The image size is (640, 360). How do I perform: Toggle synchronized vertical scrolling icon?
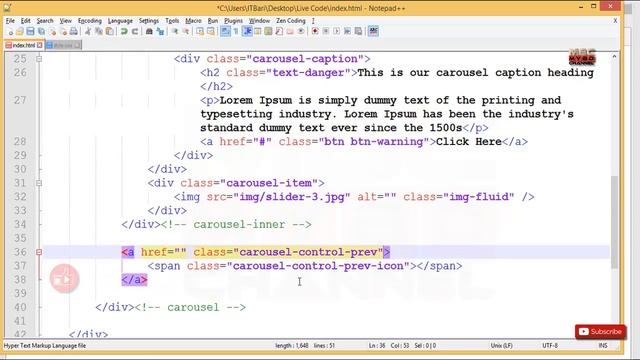coord(200,31)
